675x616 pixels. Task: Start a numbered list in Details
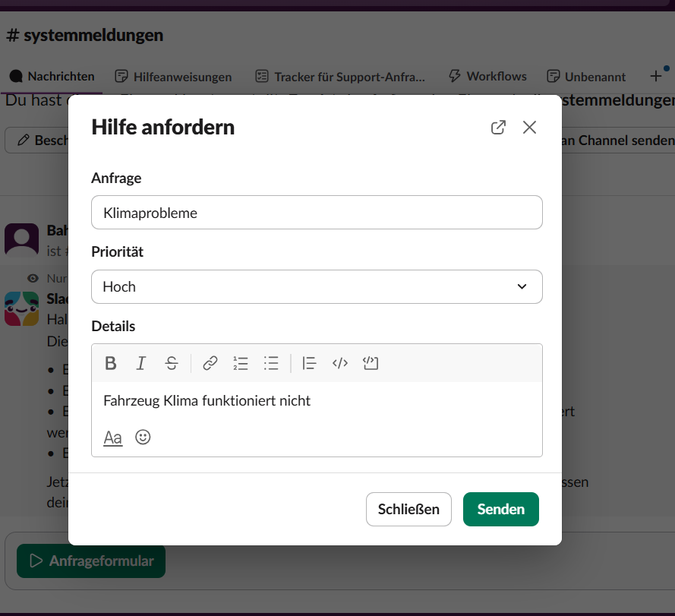(241, 363)
